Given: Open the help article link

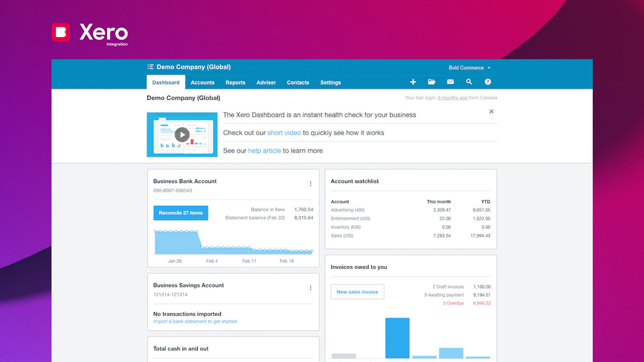Looking at the screenshot, I should tap(264, 150).
